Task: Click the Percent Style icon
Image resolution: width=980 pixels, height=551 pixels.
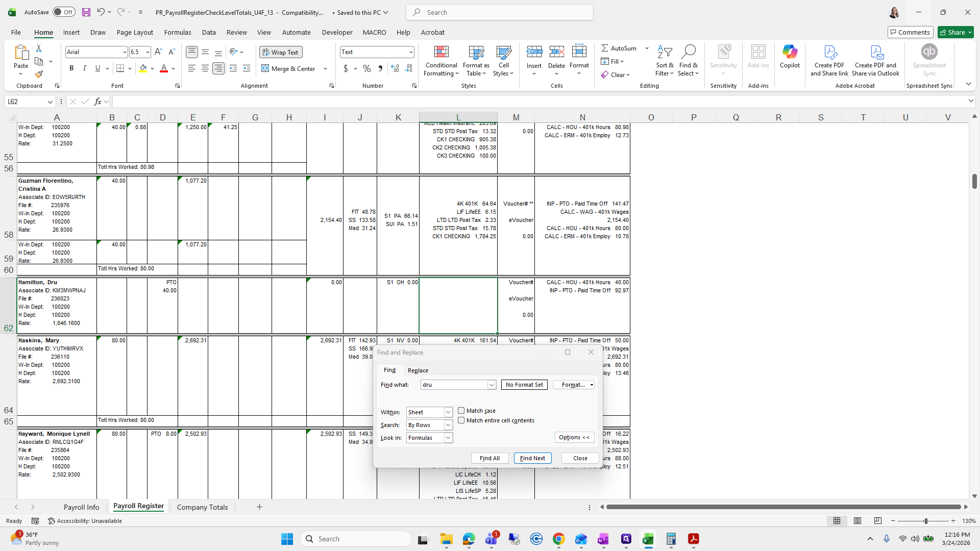Action: (366, 68)
